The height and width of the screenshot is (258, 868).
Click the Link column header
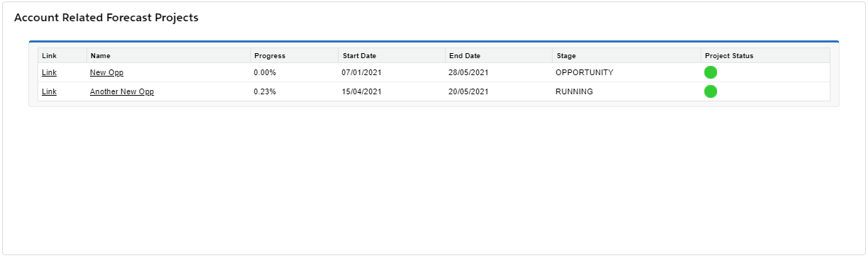[x=62, y=56]
